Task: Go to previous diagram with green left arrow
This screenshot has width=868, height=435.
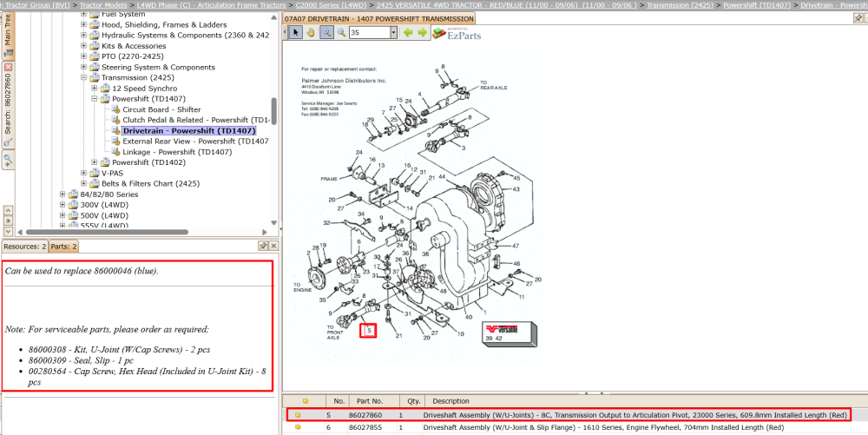Action: point(408,32)
